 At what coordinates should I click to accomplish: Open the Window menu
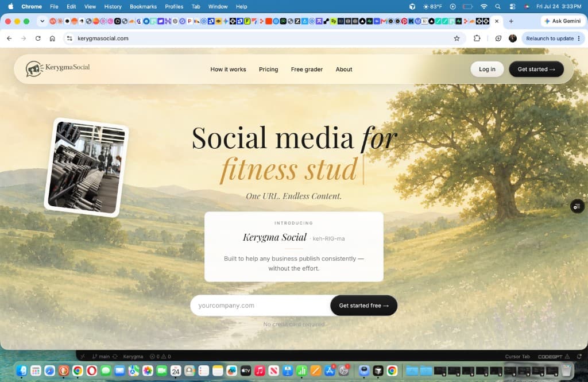point(218,6)
